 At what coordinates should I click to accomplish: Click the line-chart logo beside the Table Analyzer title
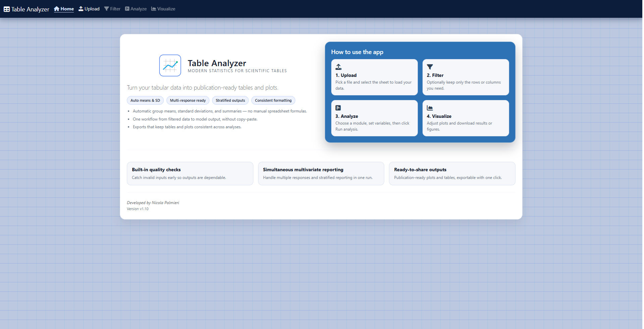pyautogui.click(x=170, y=65)
